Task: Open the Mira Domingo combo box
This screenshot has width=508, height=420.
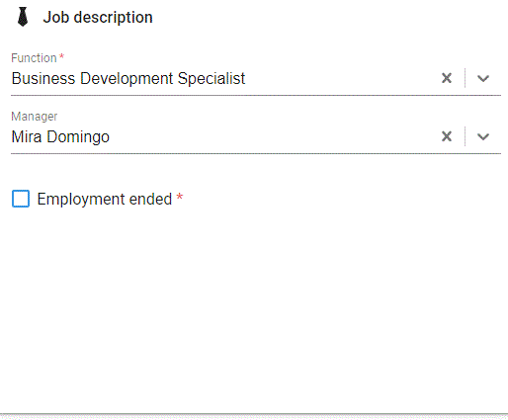Action: (256, 136)
